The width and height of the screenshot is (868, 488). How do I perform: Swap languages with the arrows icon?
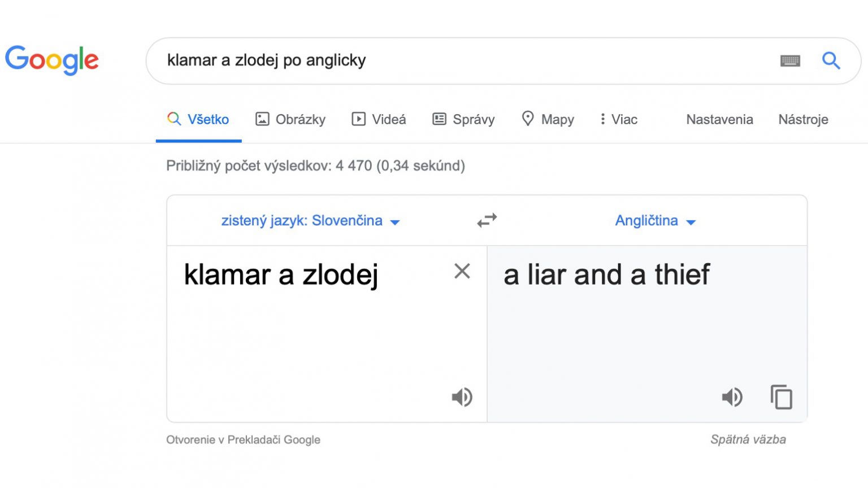(x=487, y=220)
